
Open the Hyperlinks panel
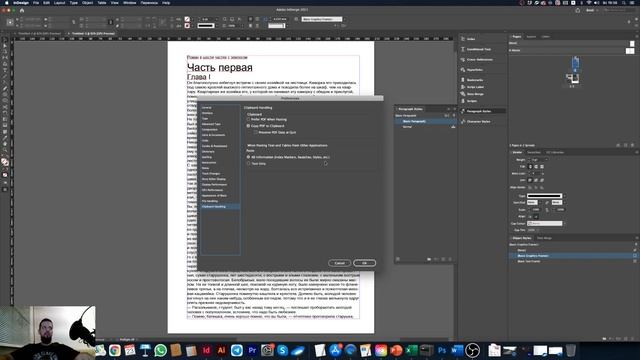click(x=474, y=70)
